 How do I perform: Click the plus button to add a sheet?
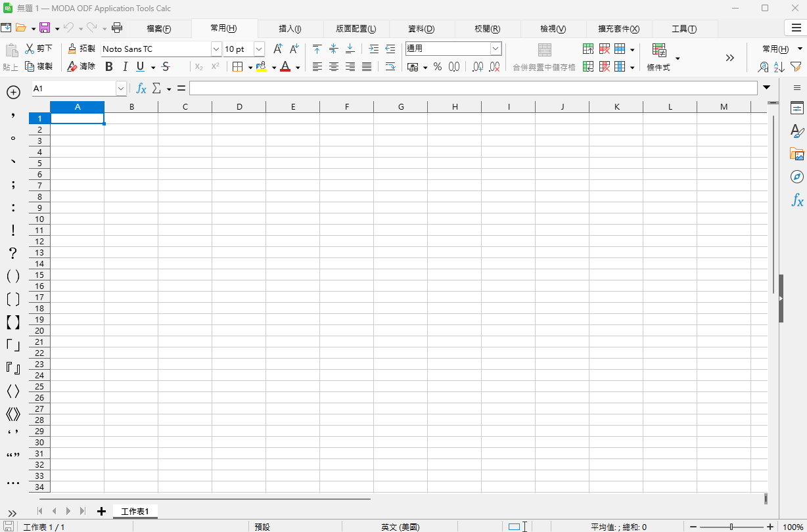tap(101, 512)
